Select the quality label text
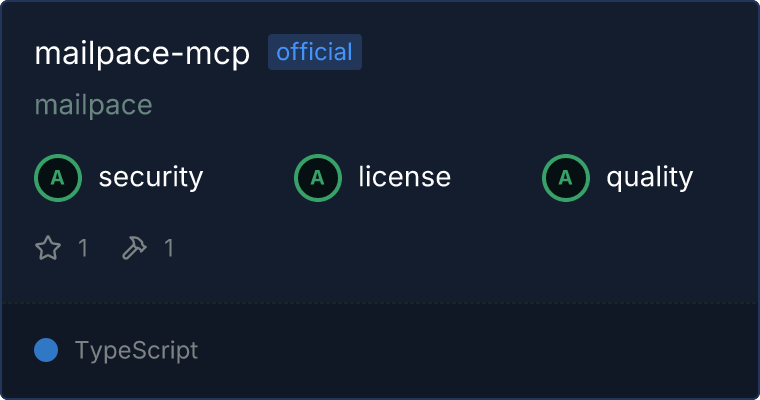 (x=650, y=177)
